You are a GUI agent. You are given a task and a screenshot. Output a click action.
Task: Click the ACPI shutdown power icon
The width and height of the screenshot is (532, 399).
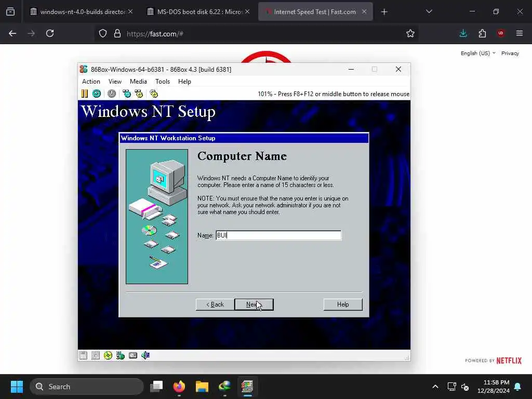(112, 94)
